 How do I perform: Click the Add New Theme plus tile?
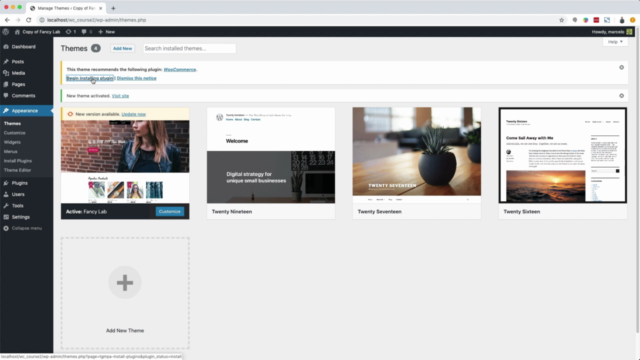[125, 293]
